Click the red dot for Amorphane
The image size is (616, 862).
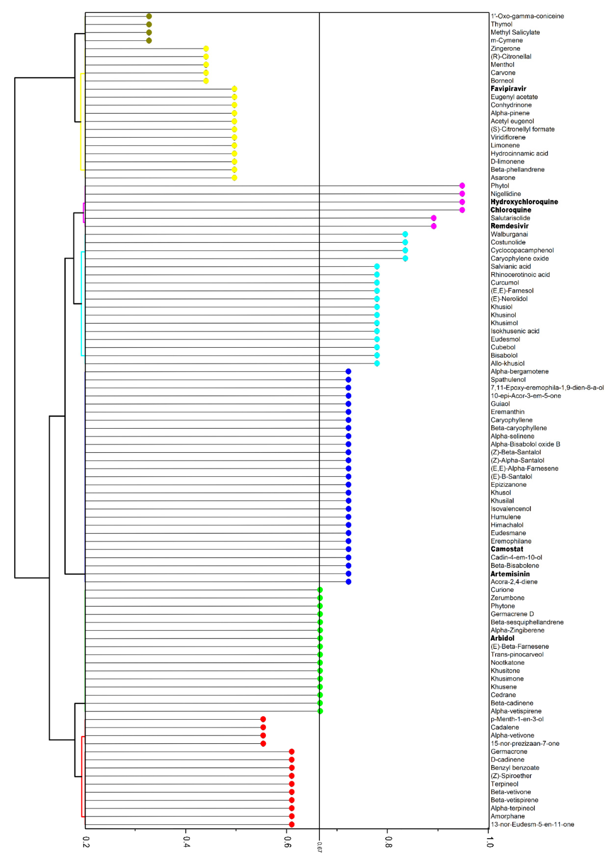coord(291,816)
